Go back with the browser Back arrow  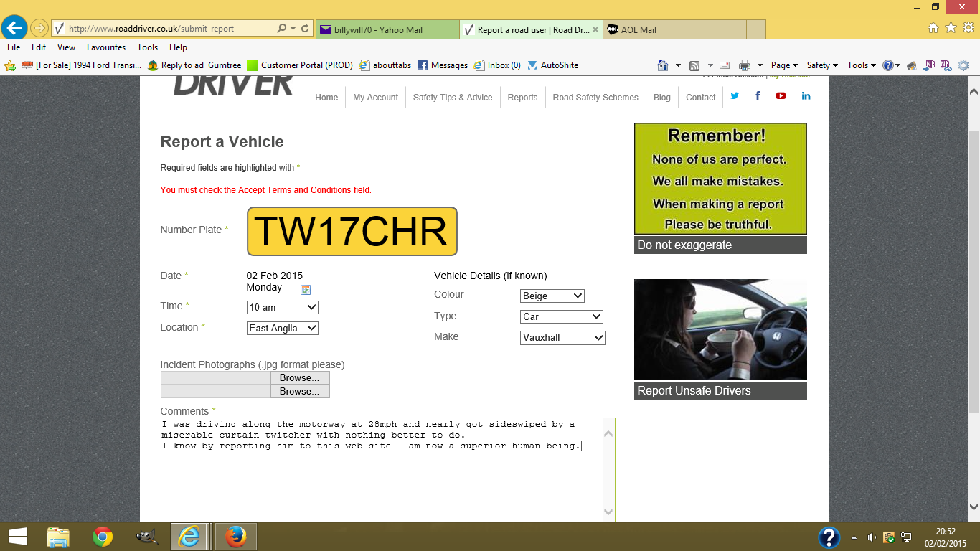pyautogui.click(x=14, y=28)
